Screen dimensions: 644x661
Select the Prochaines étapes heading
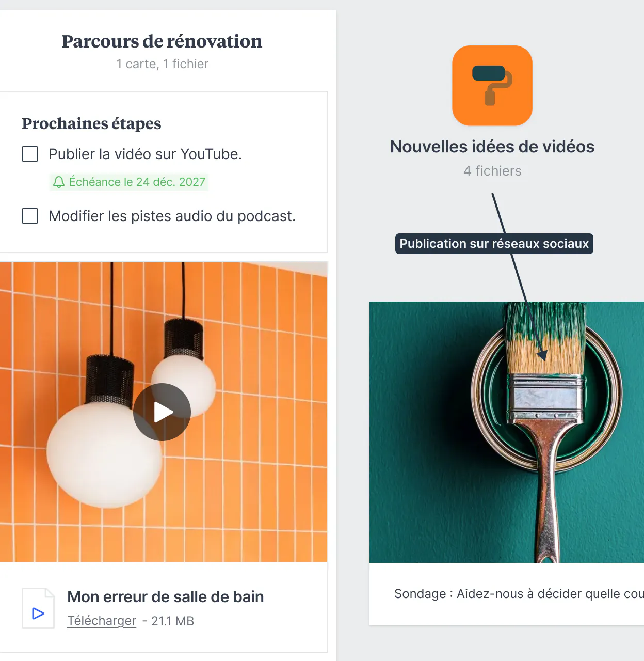coord(91,123)
